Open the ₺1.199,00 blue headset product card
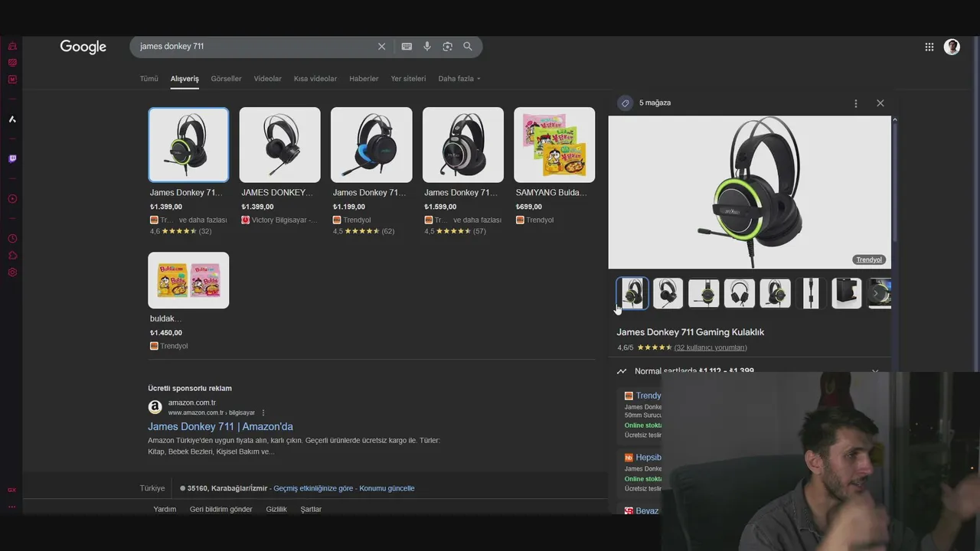Image resolution: width=980 pixels, height=551 pixels. [x=371, y=171]
